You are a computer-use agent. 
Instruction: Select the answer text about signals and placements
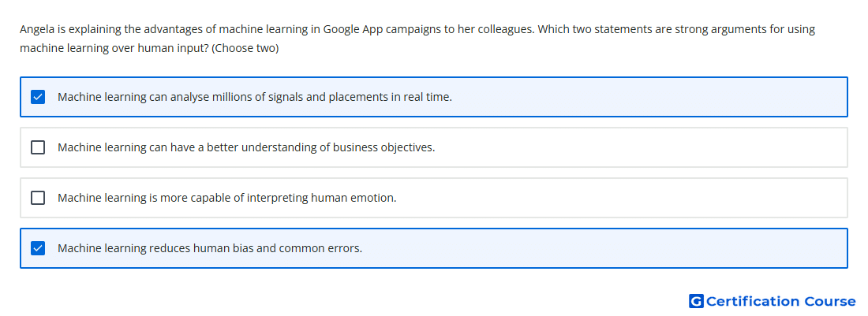click(255, 97)
